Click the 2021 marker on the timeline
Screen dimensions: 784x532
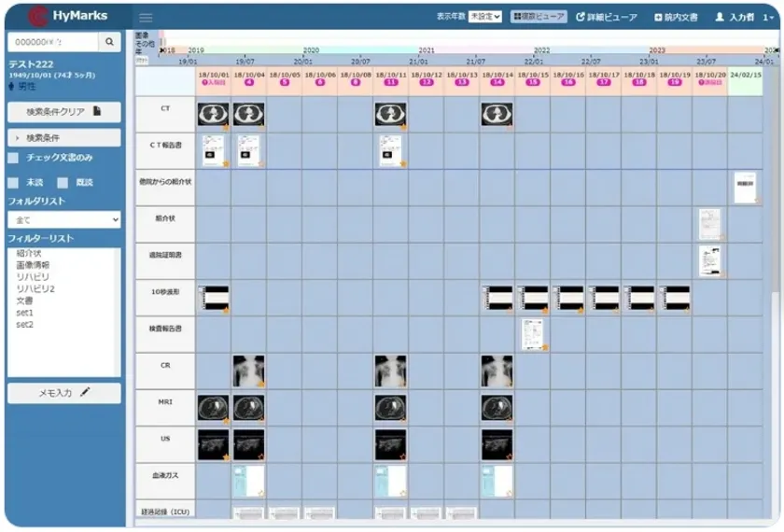point(426,50)
